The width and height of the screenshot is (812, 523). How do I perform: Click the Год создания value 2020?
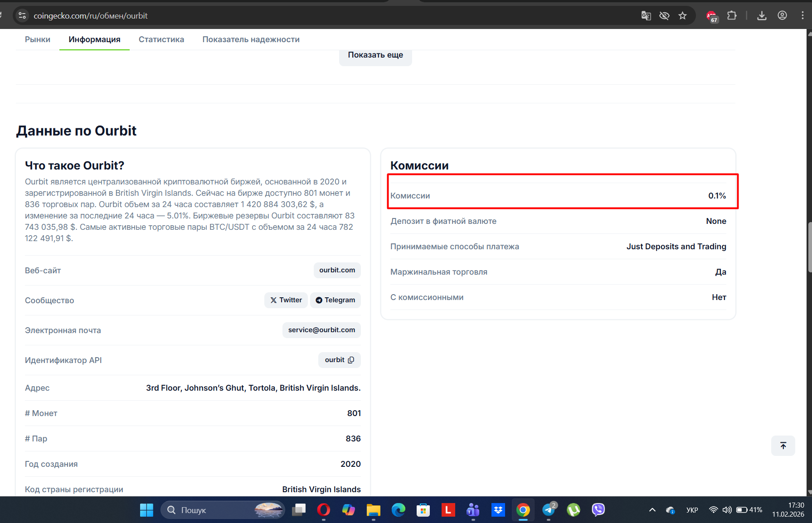coord(351,464)
